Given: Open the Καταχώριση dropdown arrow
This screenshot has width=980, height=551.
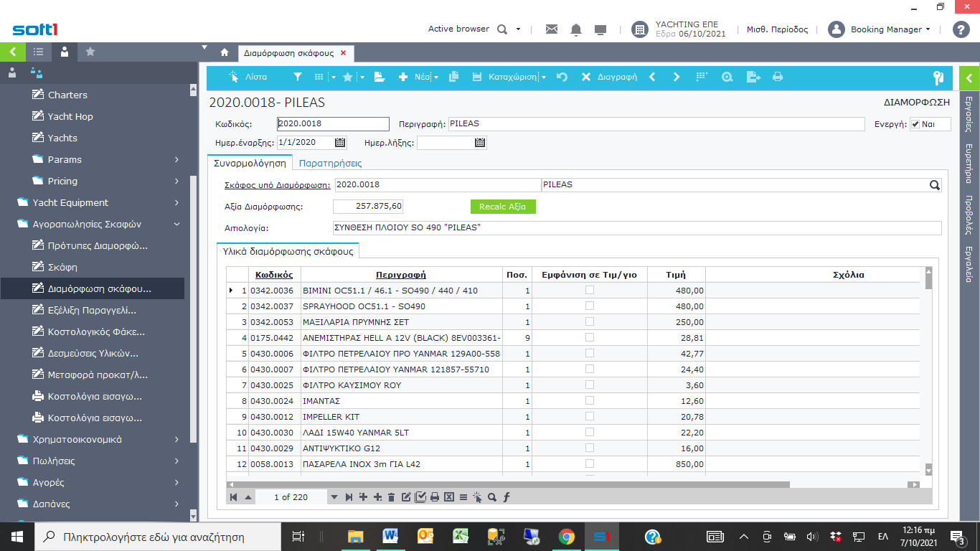Looking at the screenshot, I should (x=544, y=77).
